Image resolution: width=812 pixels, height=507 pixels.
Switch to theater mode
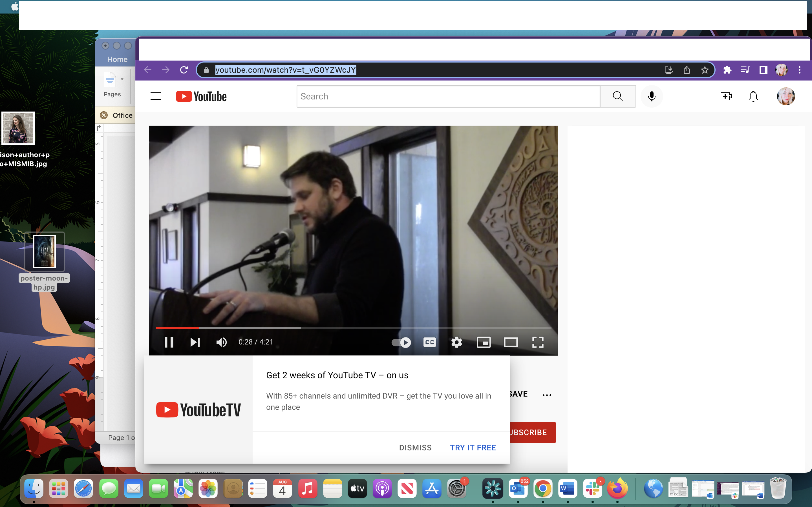(511, 342)
